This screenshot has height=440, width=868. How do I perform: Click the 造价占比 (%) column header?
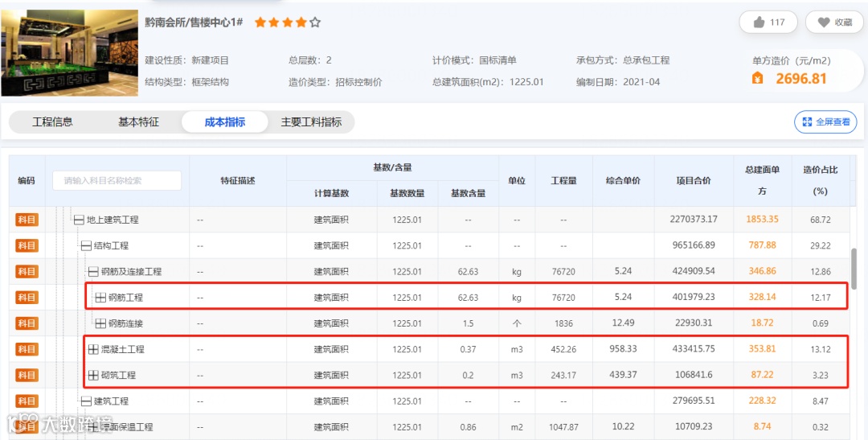point(820,181)
